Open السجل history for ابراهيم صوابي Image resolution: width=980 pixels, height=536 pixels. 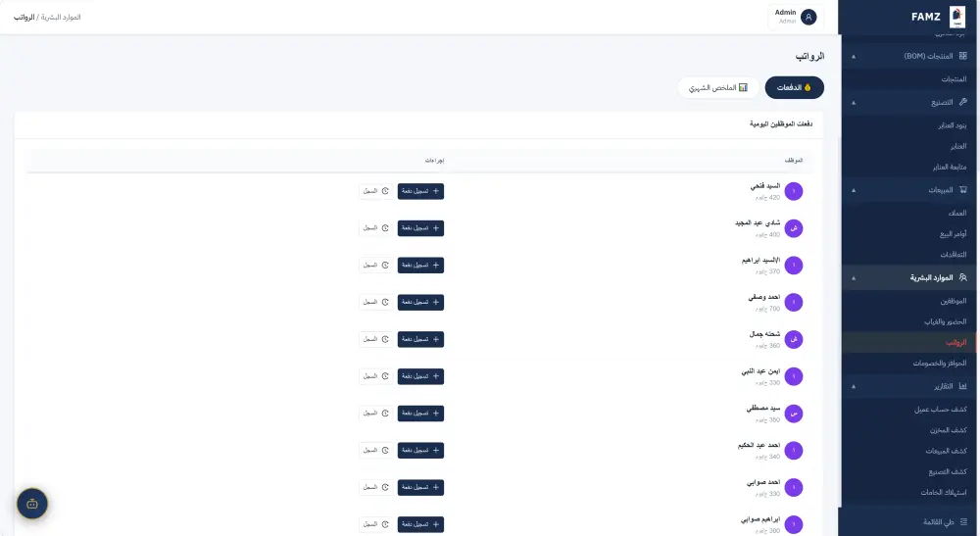376,524
